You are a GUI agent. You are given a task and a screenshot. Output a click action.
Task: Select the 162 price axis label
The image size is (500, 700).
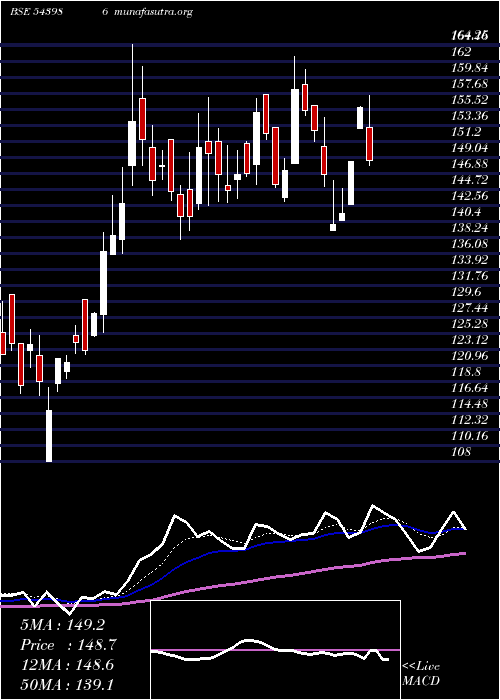point(461,52)
